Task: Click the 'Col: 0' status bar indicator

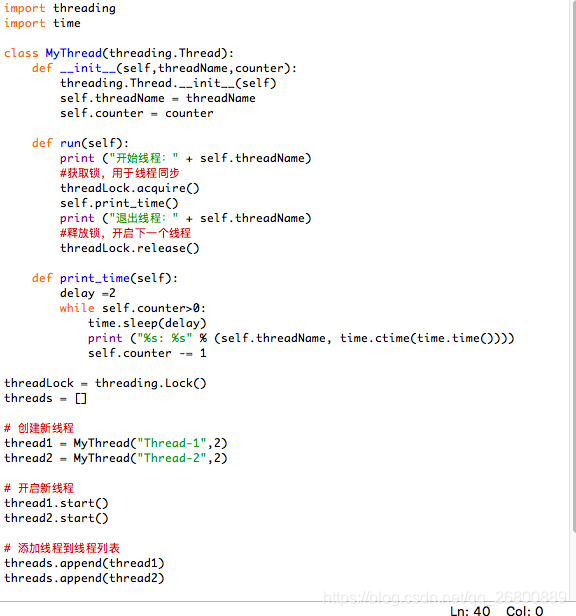Action: click(525, 611)
